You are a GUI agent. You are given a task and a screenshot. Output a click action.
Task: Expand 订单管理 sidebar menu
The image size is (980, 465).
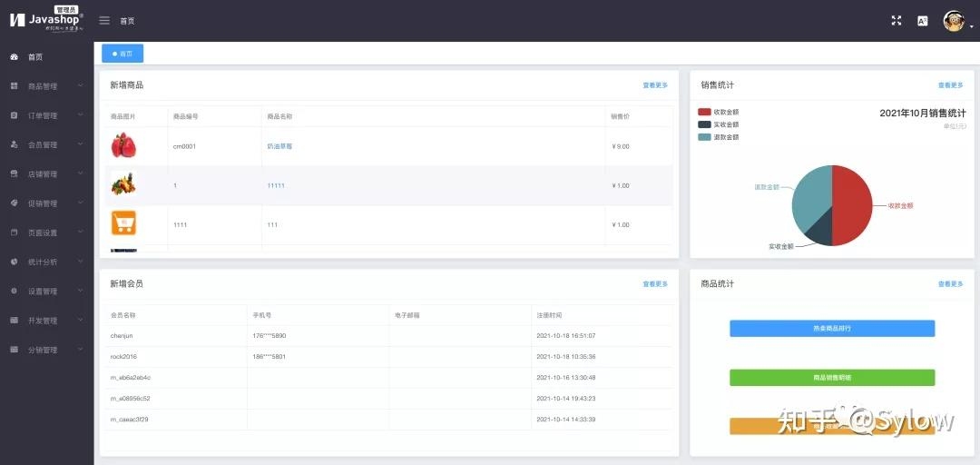tap(43, 115)
